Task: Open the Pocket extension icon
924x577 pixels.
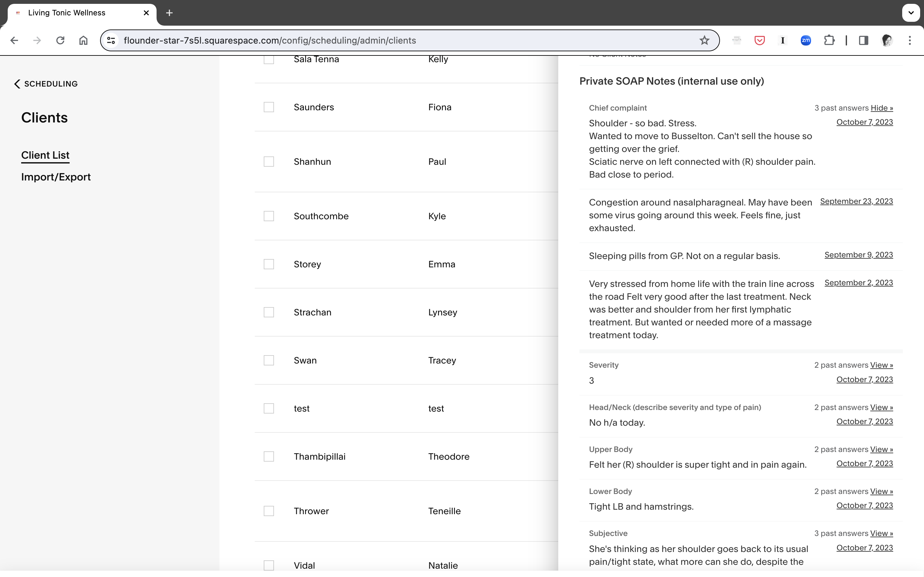Action: click(x=759, y=40)
